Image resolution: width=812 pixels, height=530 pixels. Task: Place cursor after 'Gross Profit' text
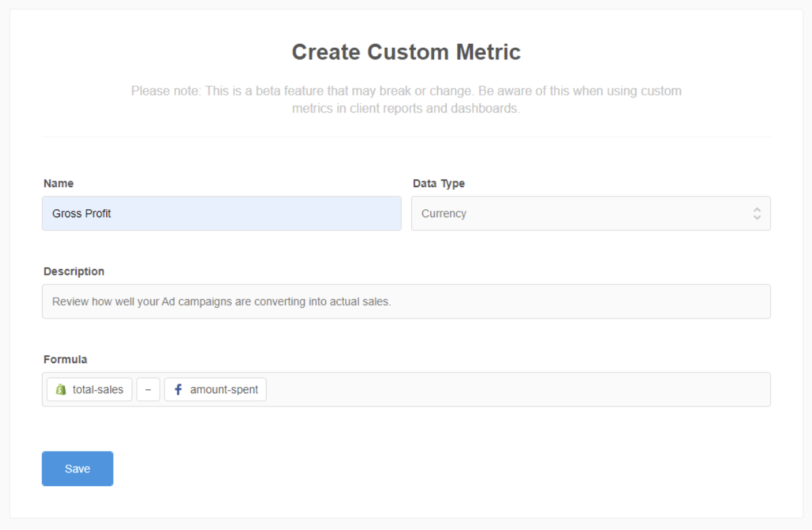pyautogui.click(x=112, y=213)
